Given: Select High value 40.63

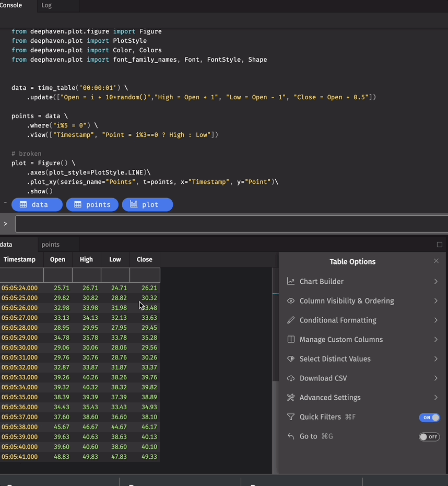Looking at the screenshot, I should (87, 437).
